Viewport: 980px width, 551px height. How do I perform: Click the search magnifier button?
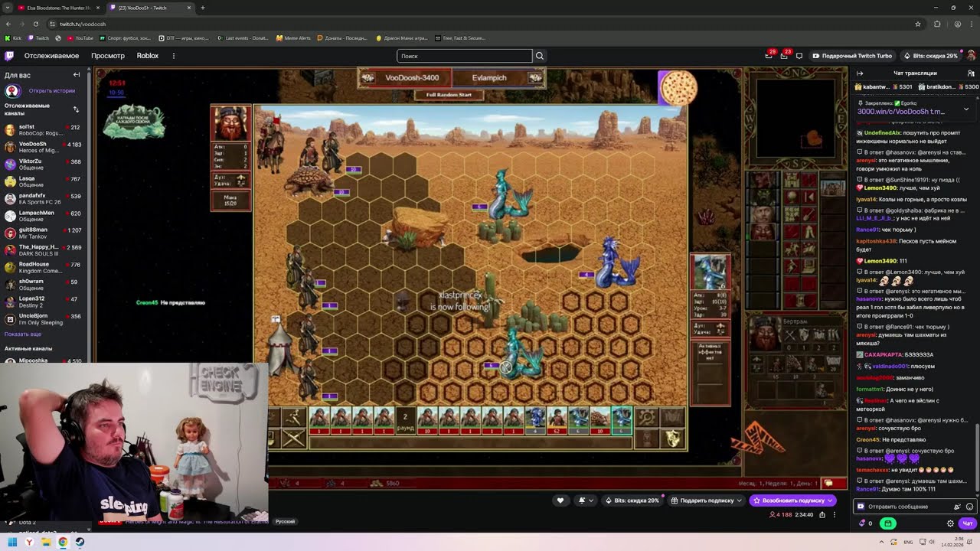click(x=540, y=56)
